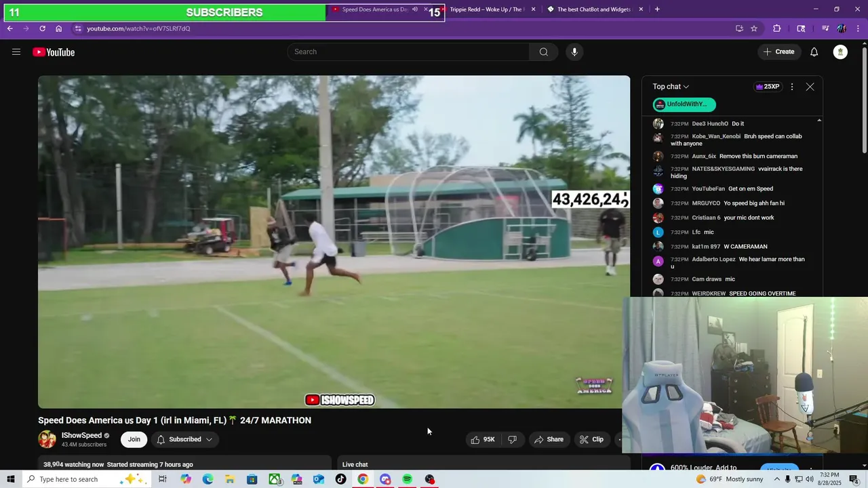The height and width of the screenshot is (488, 868).
Task: Click the address bar URL
Action: point(138,28)
